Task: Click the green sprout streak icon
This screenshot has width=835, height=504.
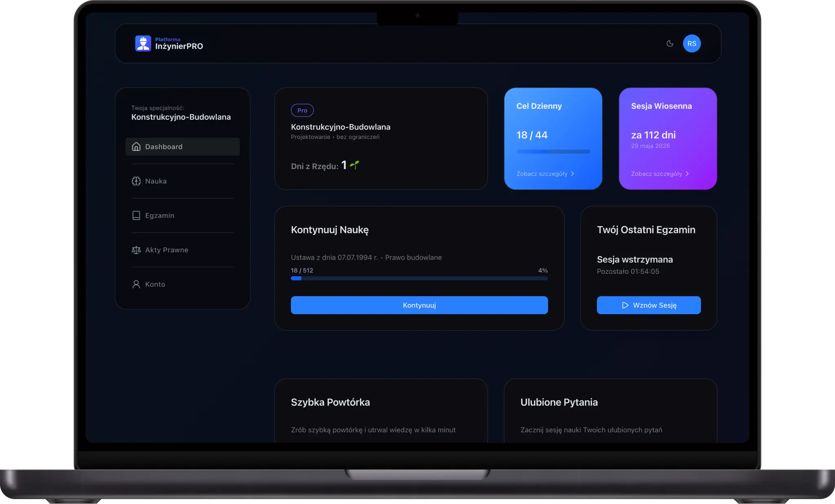Action: pyautogui.click(x=354, y=165)
